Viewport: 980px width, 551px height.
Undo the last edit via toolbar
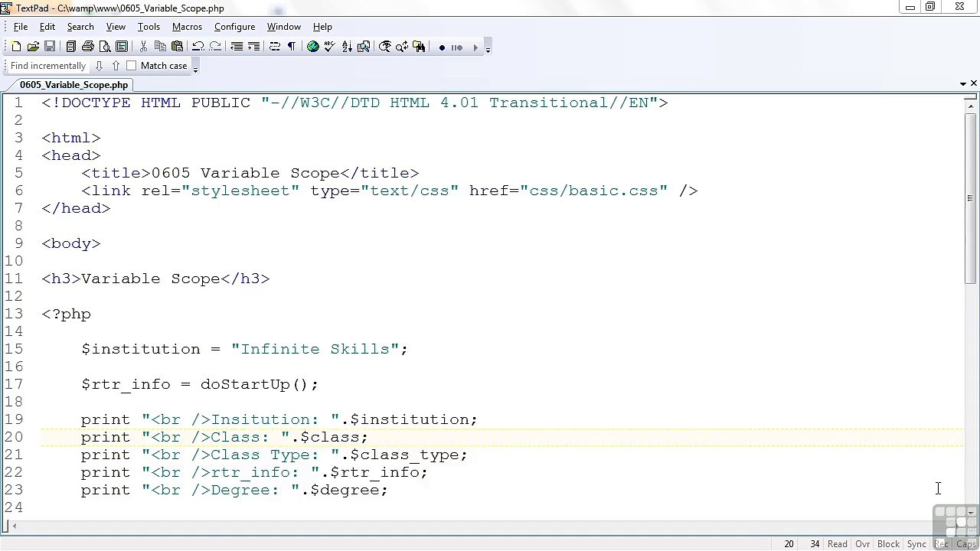point(198,47)
